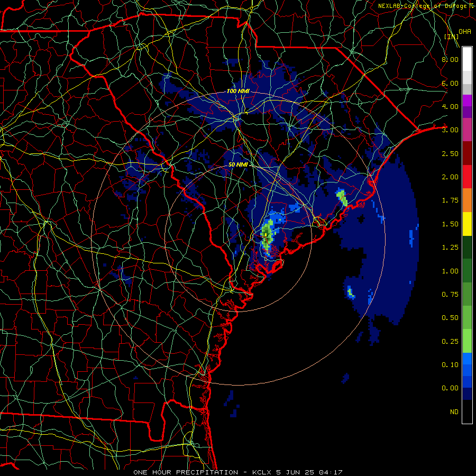Click the 2.00 legend value
476x476 pixels.
click(x=450, y=177)
